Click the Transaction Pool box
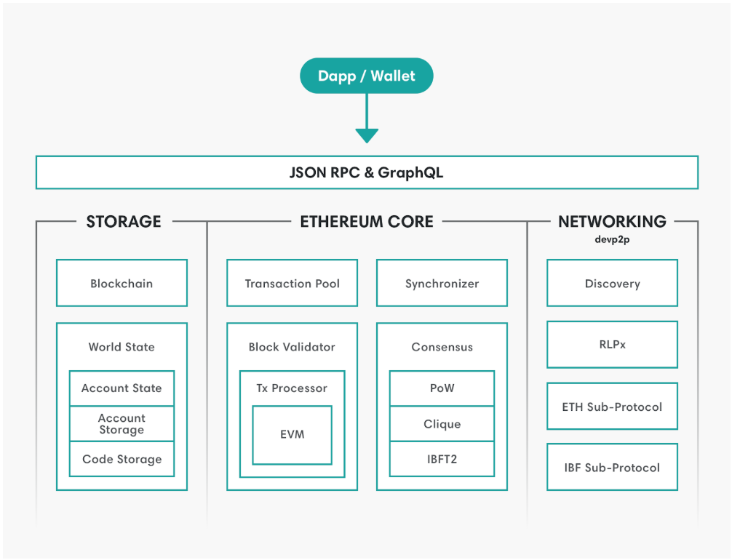Viewport: 732px width, 560px height. [x=293, y=283]
